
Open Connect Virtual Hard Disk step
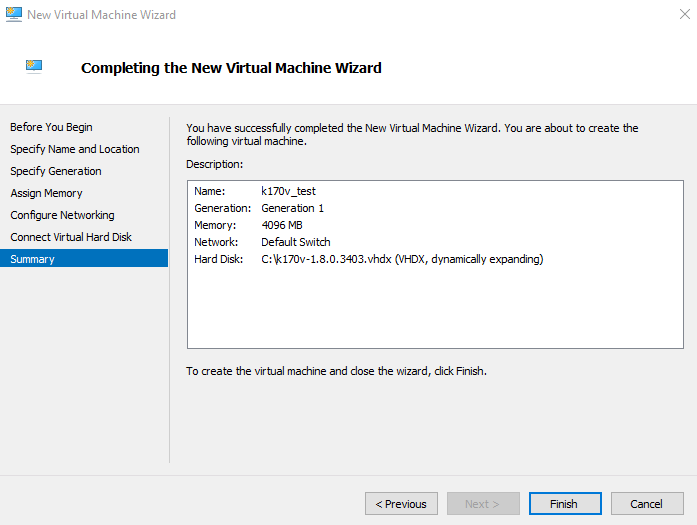click(x=71, y=237)
